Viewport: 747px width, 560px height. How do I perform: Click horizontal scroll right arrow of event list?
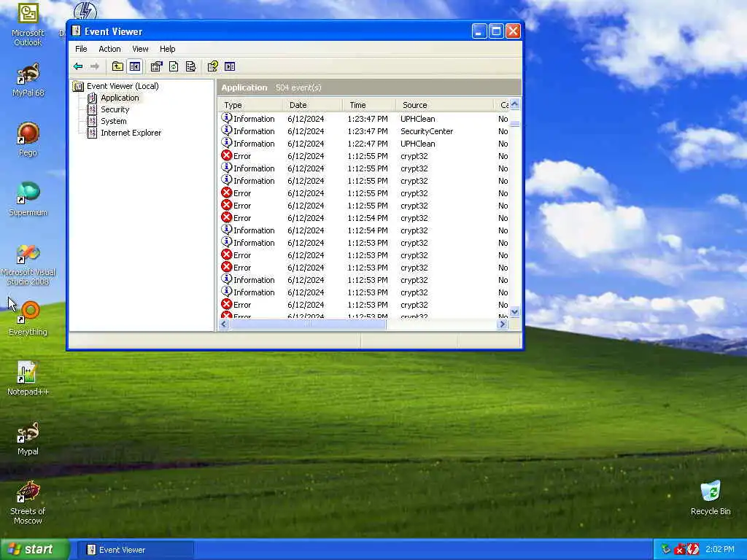click(502, 324)
